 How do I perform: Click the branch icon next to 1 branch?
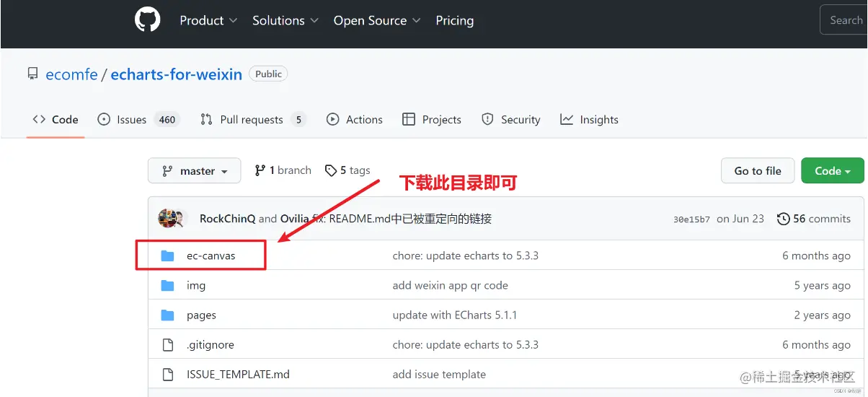260,170
